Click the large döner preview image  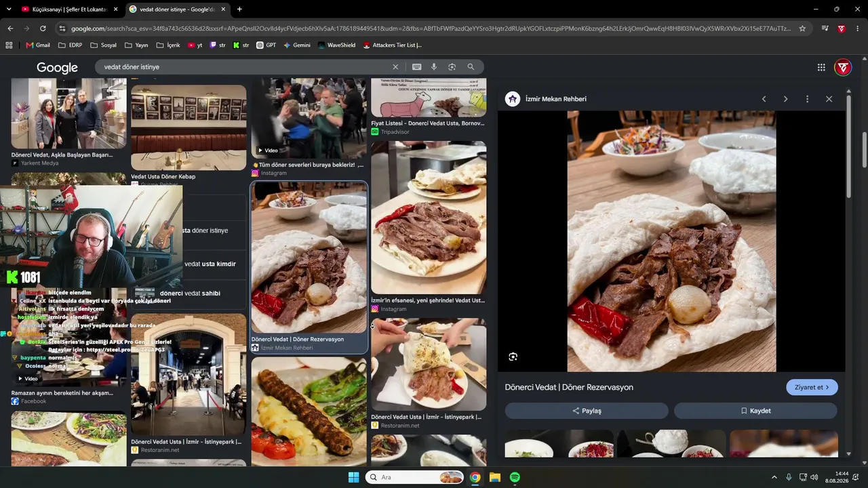671,241
